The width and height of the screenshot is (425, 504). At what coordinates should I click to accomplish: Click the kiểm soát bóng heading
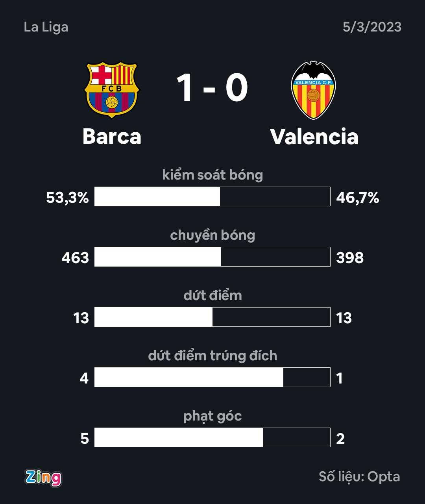[x=213, y=175]
